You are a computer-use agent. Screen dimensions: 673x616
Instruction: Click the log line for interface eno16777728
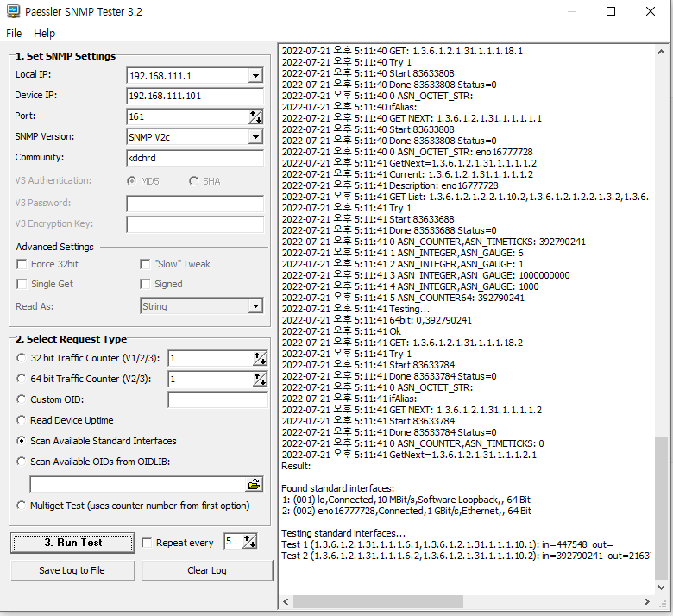(406, 511)
